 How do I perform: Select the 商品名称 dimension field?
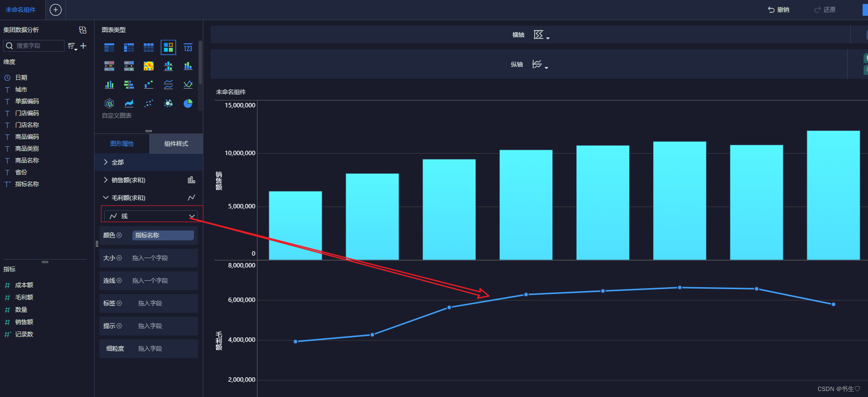[27, 161]
